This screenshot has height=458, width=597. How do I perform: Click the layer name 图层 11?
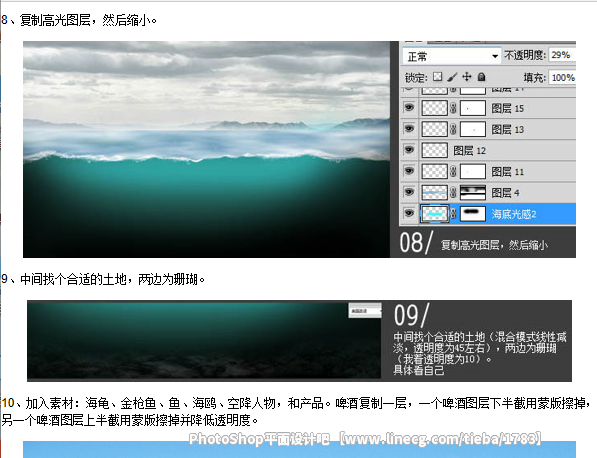tap(508, 172)
